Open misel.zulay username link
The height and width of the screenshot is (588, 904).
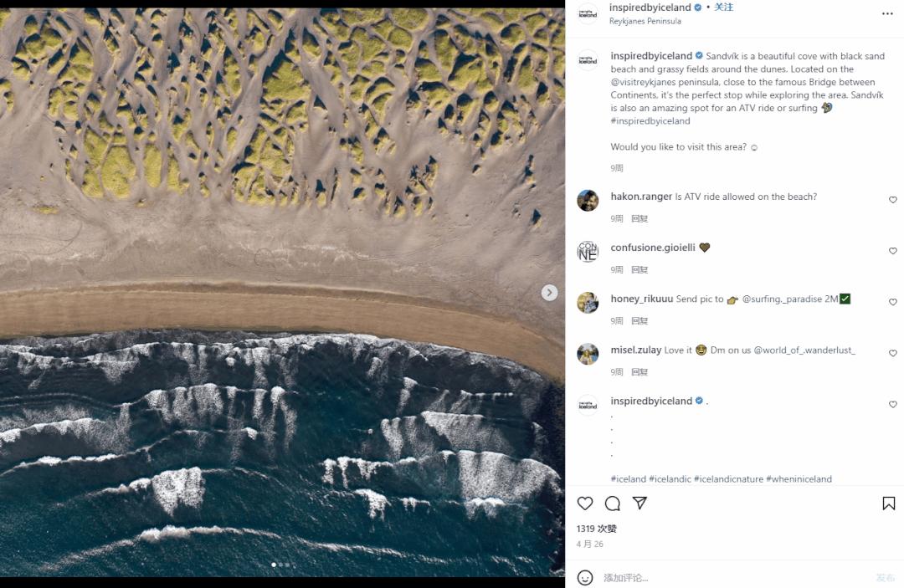[x=636, y=350]
